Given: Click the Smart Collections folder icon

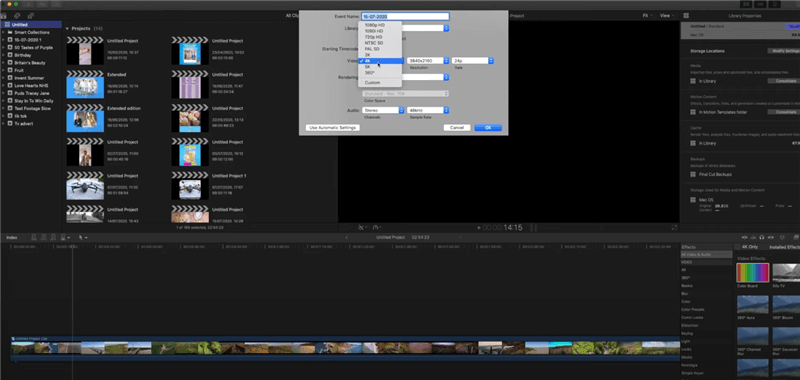Looking at the screenshot, I should [x=10, y=32].
